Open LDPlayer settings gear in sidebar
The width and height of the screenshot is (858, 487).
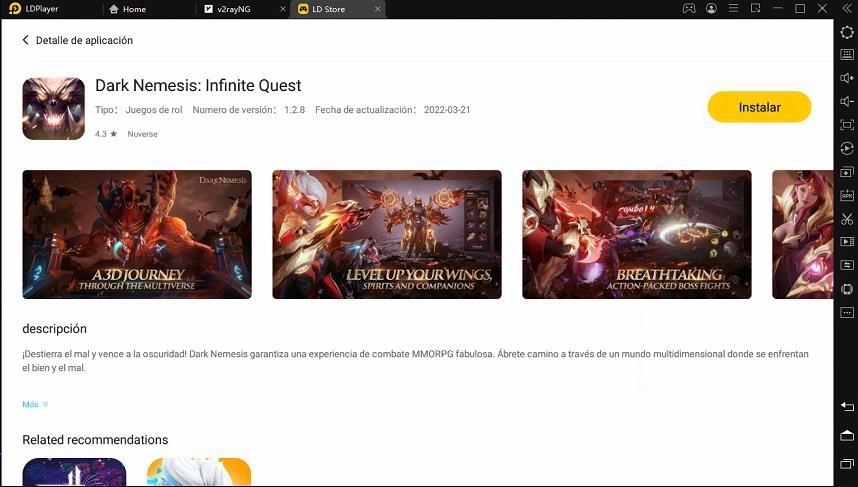pos(847,32)
